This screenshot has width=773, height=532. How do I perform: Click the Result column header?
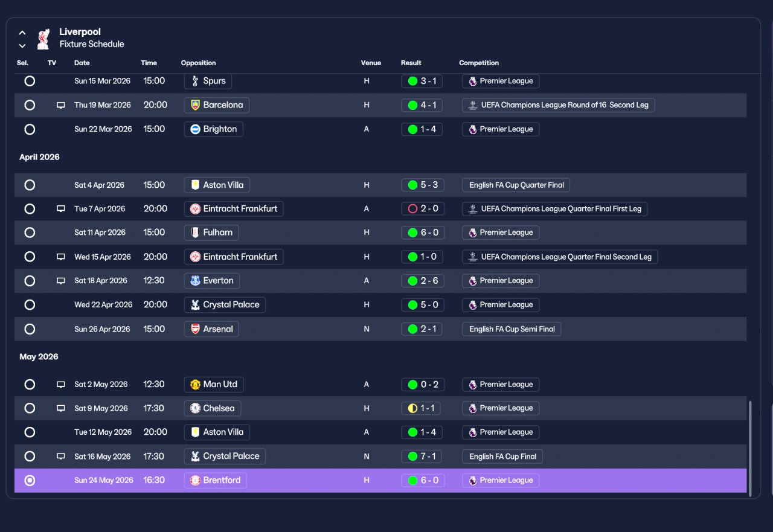(x=411, y=63)
